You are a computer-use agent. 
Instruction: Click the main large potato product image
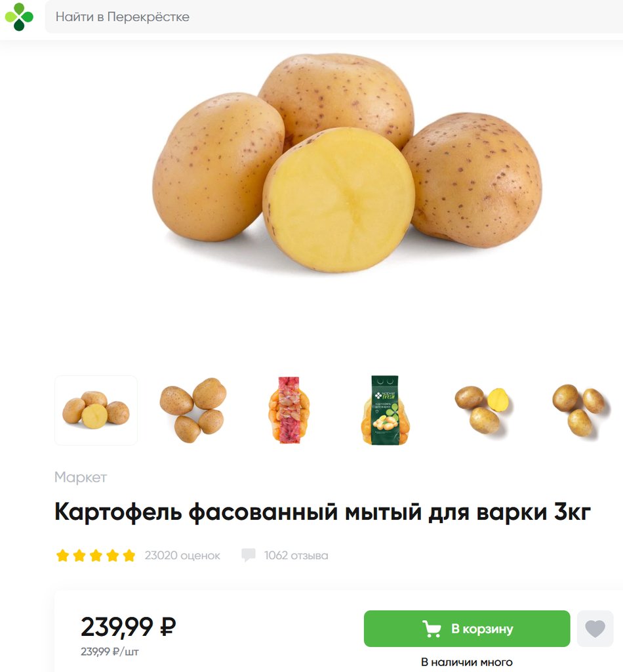click(x=348, y=163)
